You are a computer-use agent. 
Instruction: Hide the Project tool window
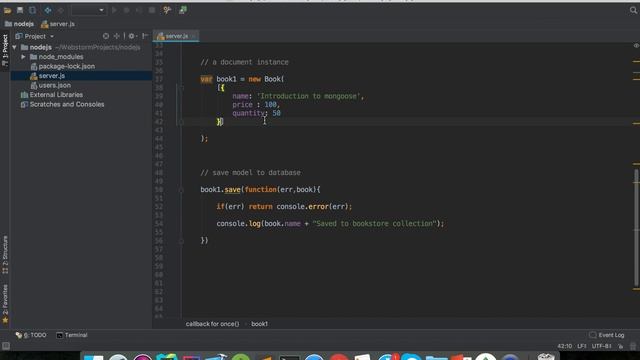[x=145, y=36]
